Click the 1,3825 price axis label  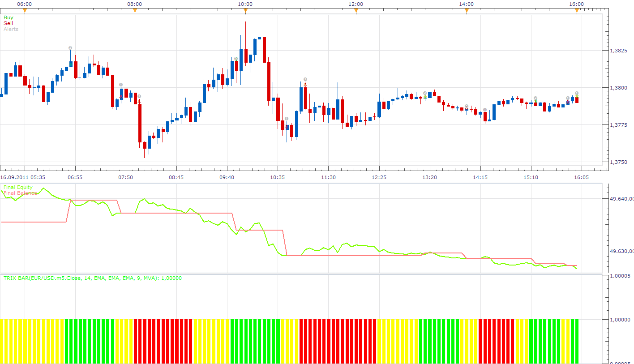[619, 51]
